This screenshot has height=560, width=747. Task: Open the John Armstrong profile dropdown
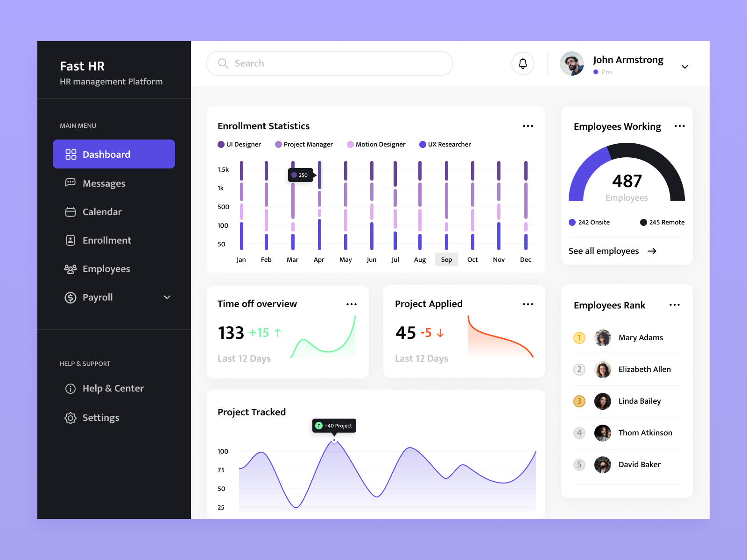pos(684,67)
